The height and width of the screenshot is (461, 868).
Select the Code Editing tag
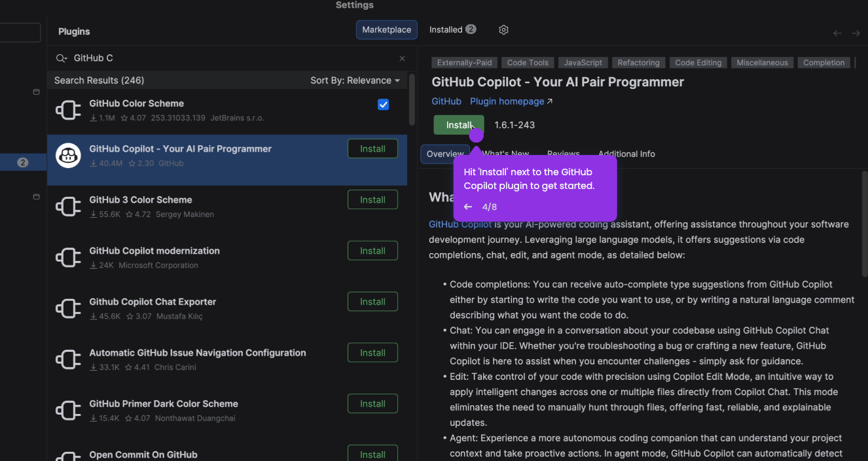pos(698,63)
